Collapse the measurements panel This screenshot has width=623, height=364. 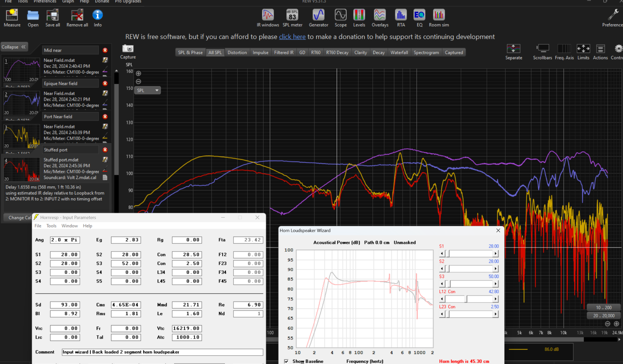[14, 47]
